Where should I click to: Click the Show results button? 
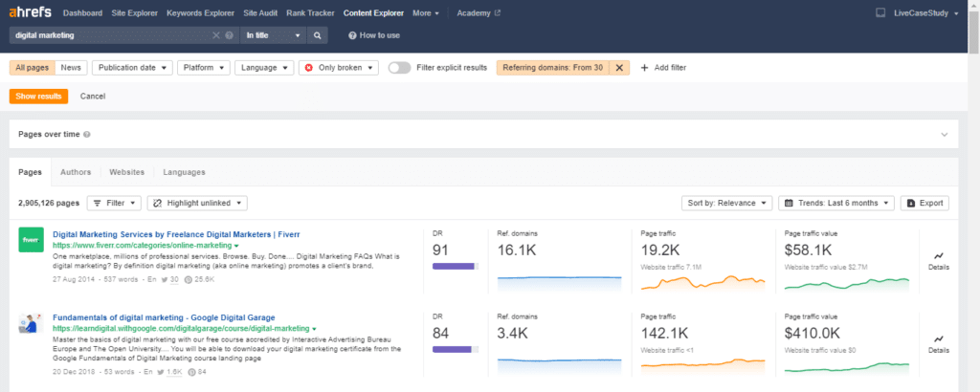(x=38, y=97)
